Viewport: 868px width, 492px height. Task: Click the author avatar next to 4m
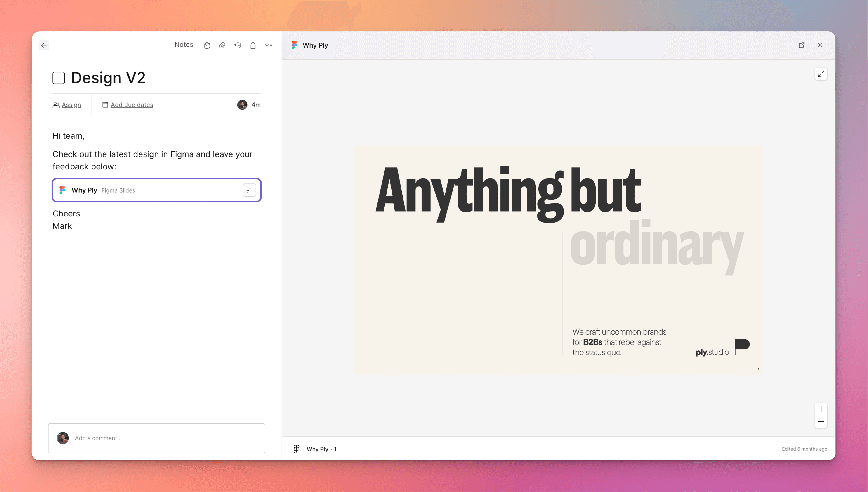(x=242, y=105)
